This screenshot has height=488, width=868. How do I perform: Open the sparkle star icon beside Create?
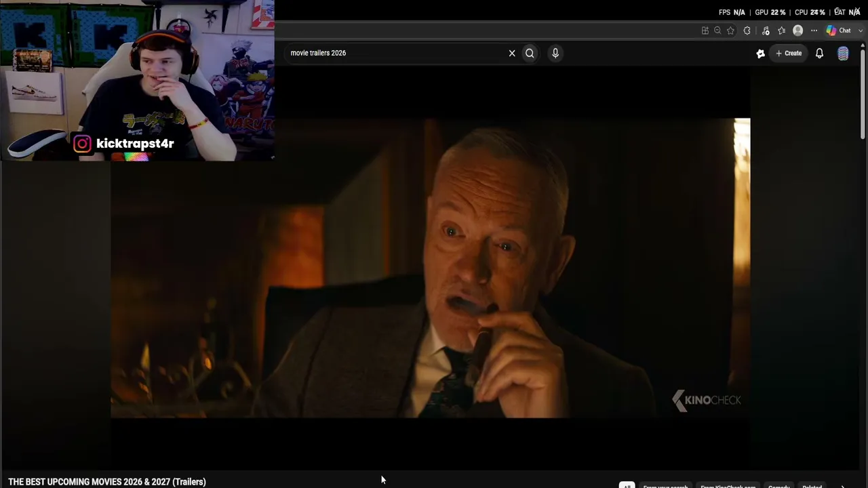[x=761, y=53]
